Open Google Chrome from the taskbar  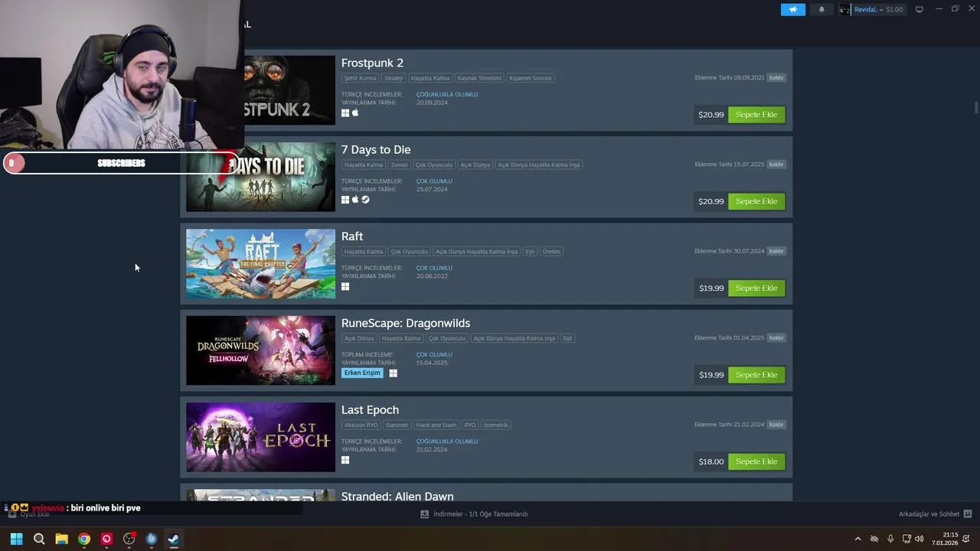tap(84, 539)
